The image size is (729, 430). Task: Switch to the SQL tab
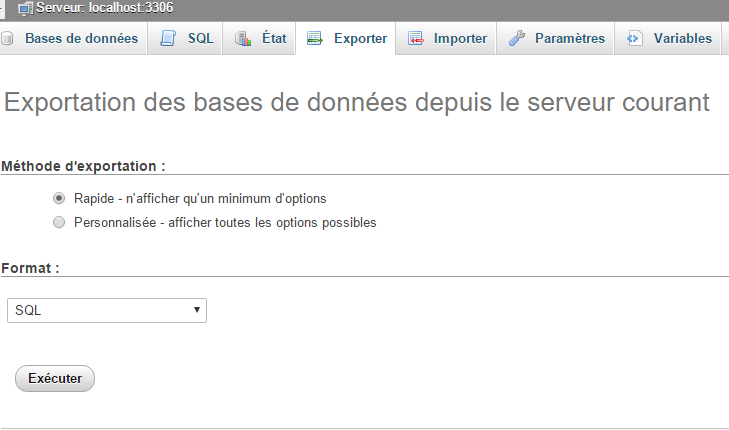tap(185, 39)
